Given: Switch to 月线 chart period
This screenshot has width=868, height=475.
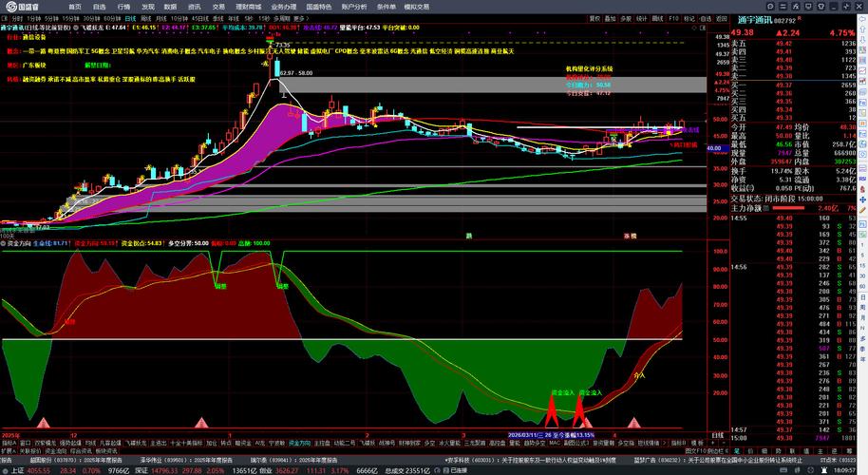Looking at the screenshot, I should pos(160,18).
